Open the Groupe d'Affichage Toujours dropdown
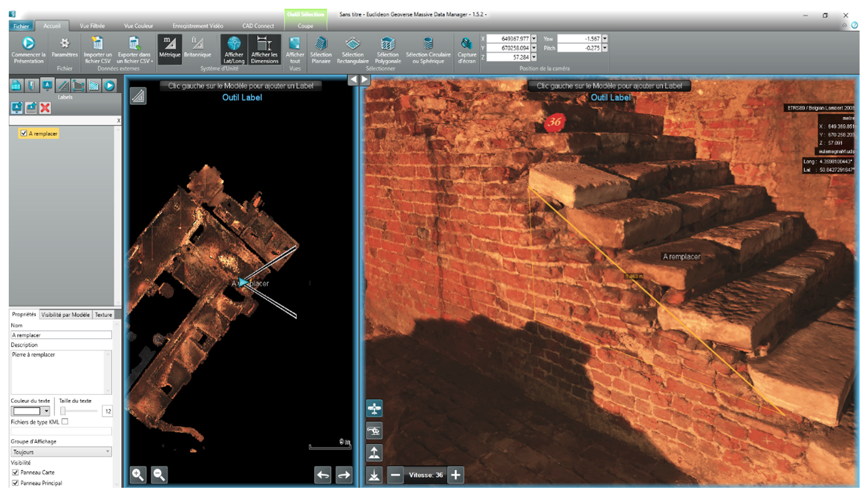The image size is (868, 497). click(61, 452)
